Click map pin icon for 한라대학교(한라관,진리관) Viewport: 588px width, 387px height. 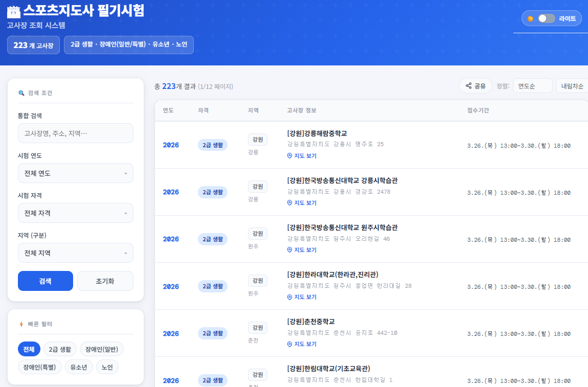click(290, 297)
